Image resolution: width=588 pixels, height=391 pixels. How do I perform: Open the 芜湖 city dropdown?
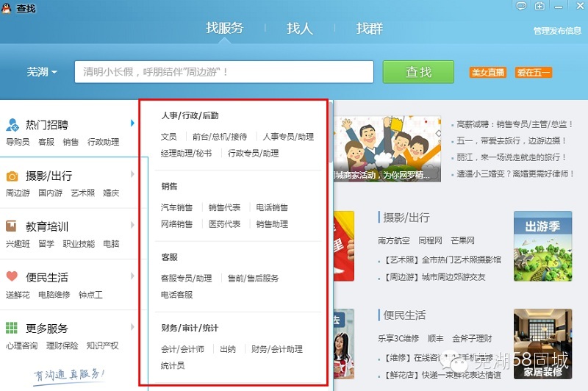coord(42,72)
